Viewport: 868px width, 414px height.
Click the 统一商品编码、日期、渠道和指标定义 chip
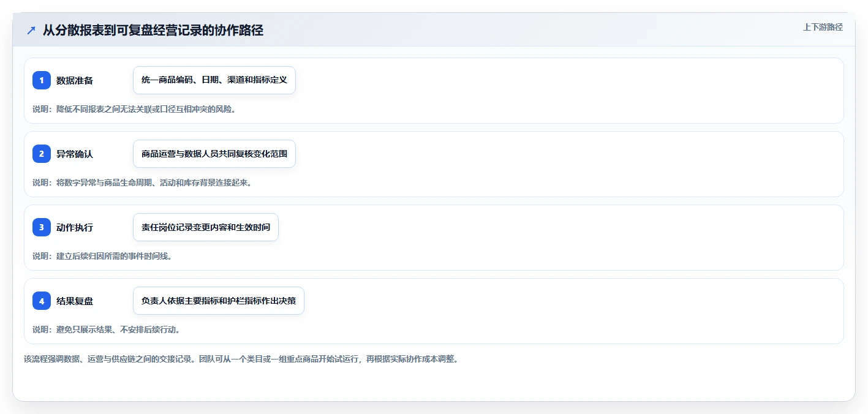(214, 80)
